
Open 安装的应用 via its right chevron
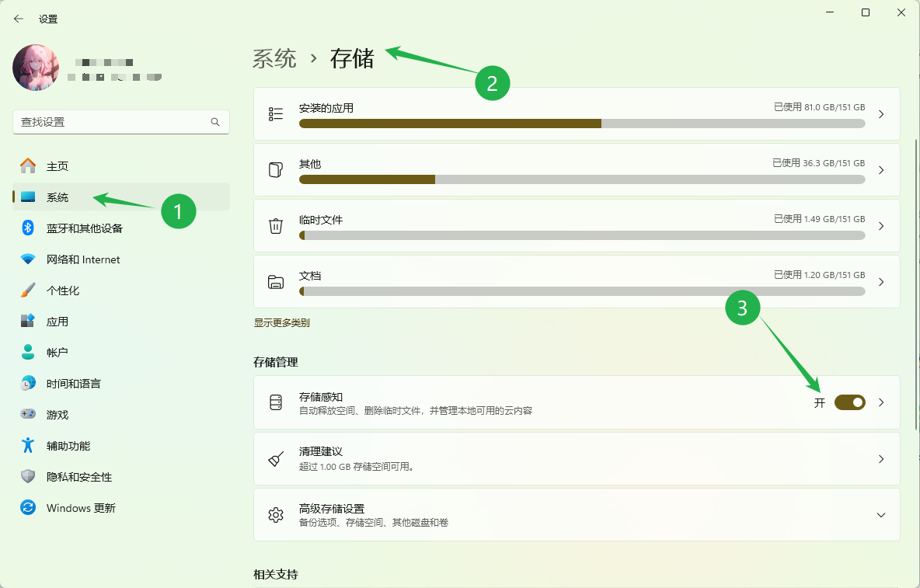(880, 113)
